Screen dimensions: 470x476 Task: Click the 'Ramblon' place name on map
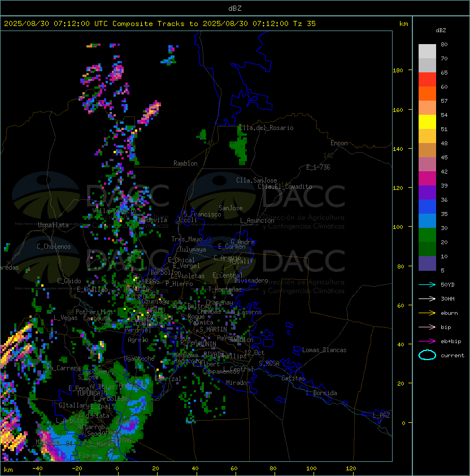[x=185, y=163]
